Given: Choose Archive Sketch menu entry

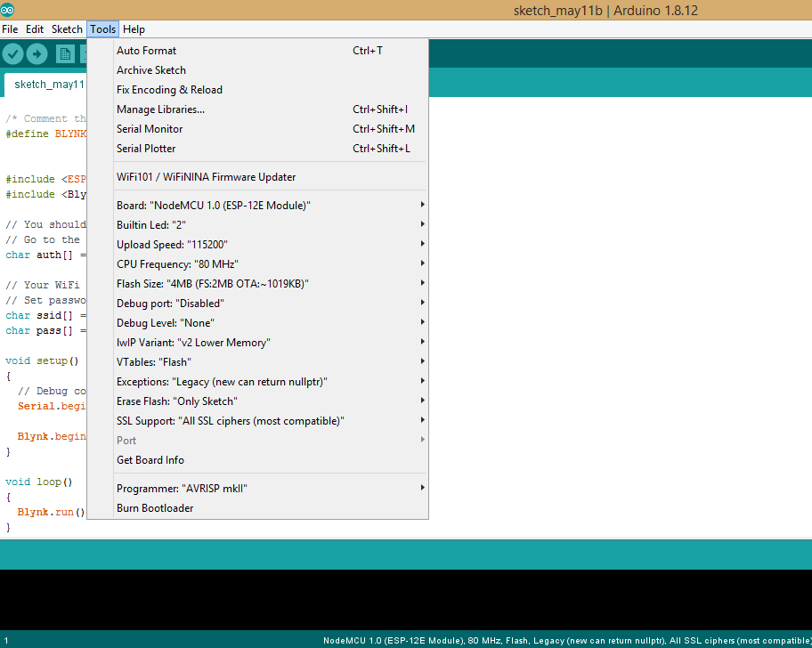Looking at the screenshot, I should 257,70.
